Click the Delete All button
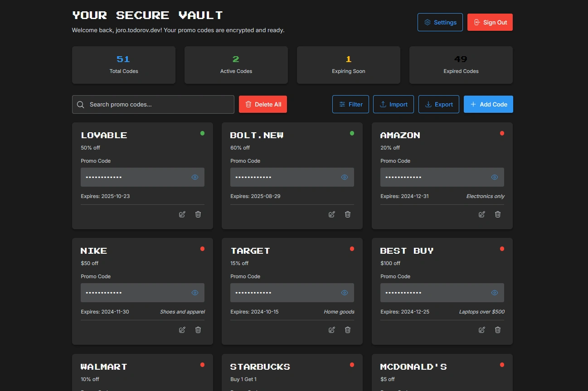Screen dimensions: 588x391 (x=263, y=104)
